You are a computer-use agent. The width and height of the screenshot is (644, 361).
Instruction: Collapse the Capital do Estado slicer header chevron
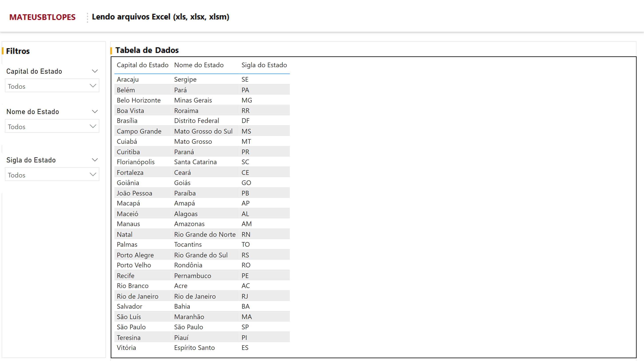95,71
